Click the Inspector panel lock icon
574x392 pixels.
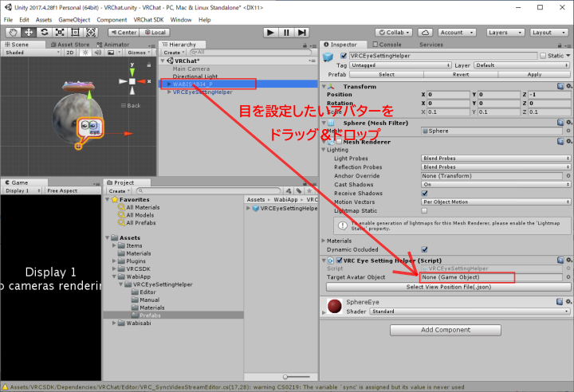tap(560, 45)
